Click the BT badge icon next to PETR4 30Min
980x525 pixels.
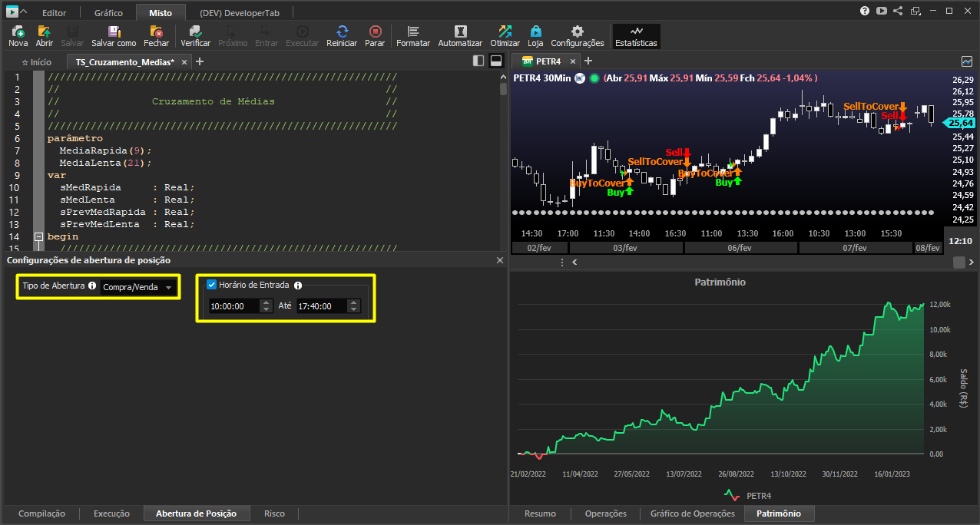point(580,78)
